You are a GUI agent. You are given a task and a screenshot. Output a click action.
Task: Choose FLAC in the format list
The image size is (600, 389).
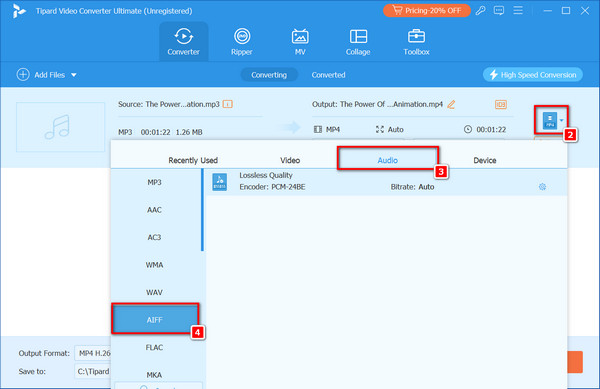155,348
